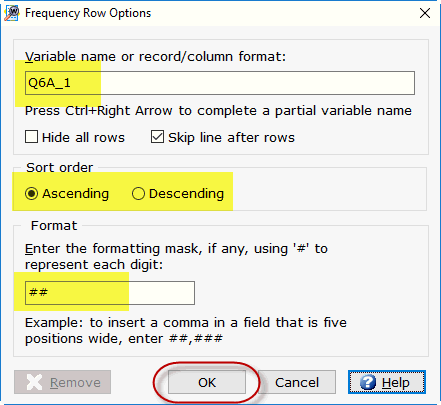The image size is (441, 405).
Task: Click the Format group heading
Action: tap(54, 226)
